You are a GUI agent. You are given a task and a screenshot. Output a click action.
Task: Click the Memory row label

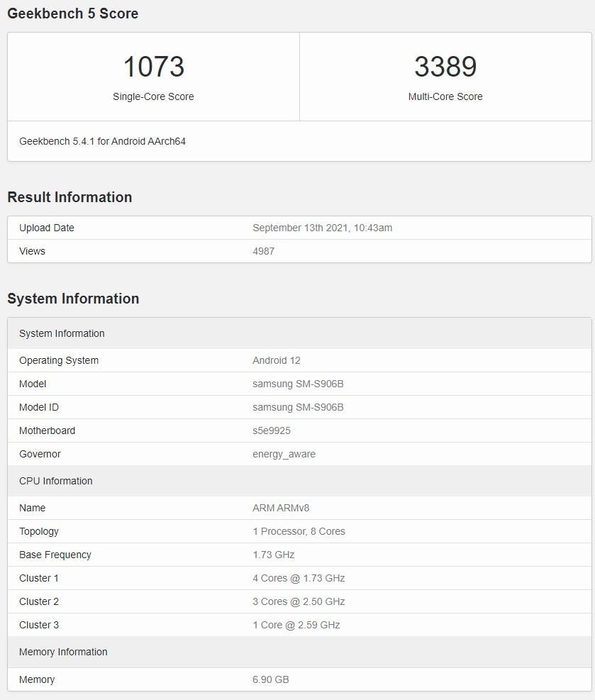point(37,679)
